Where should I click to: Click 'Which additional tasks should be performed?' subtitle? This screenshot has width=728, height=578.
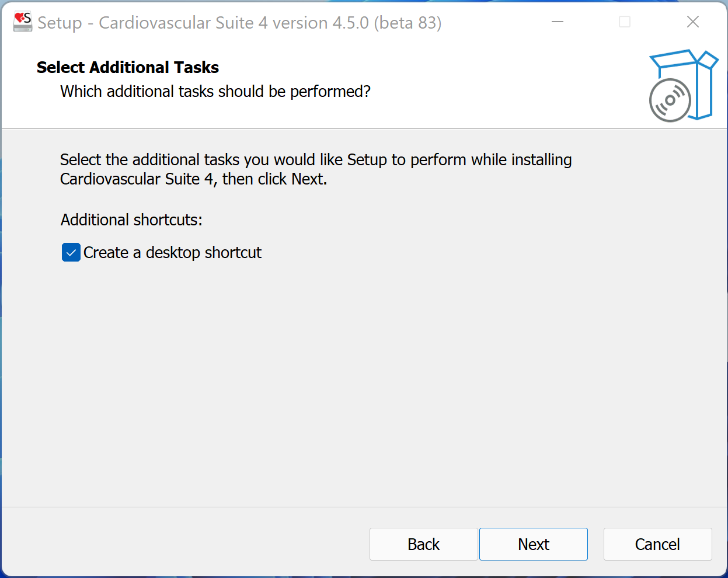[x=215, y=92]
